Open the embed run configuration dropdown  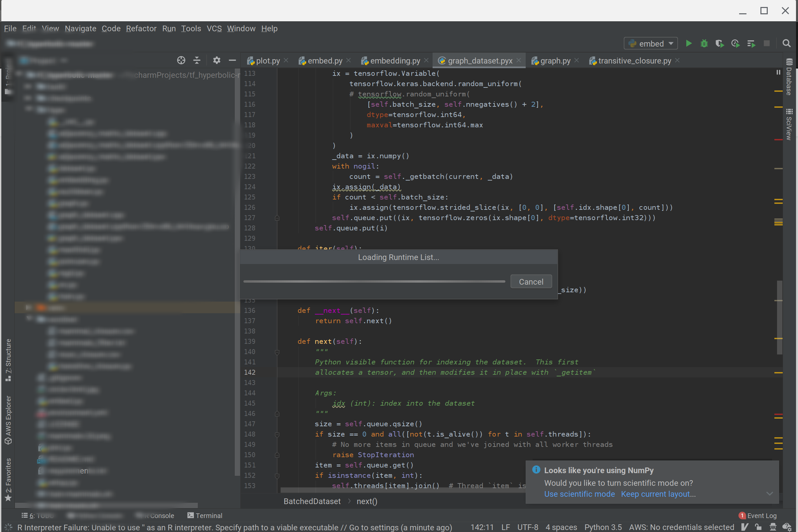[650, 44]
